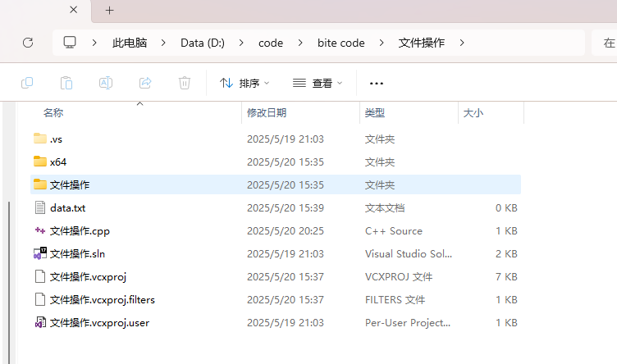
Task: Select the .vs folder name
Action: tap(56, 139)
